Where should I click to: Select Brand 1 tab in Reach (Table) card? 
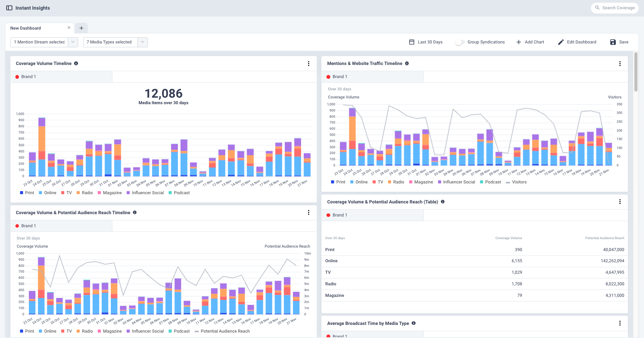(x=373, y=215)
